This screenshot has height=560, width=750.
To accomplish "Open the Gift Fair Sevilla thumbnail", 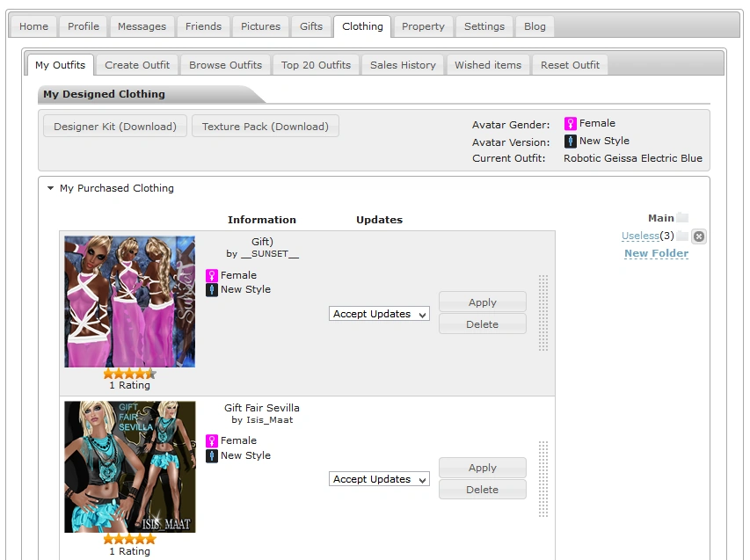I will tap(130, 467).
